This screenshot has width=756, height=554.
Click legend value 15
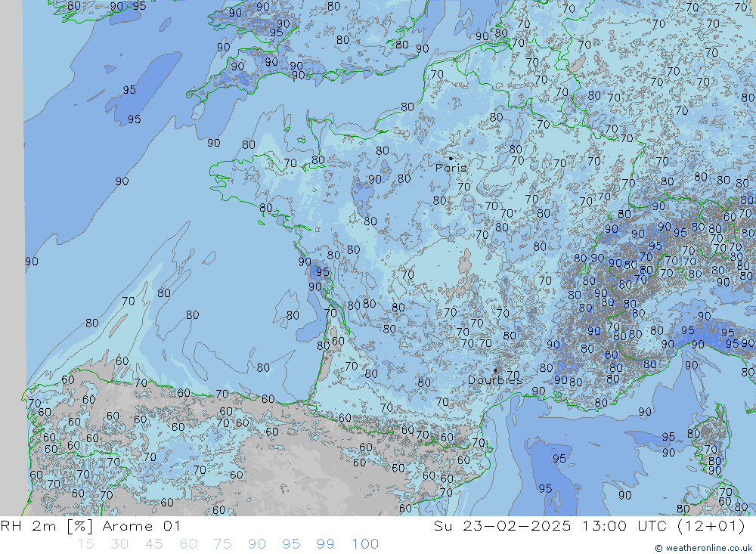[86, 544]
